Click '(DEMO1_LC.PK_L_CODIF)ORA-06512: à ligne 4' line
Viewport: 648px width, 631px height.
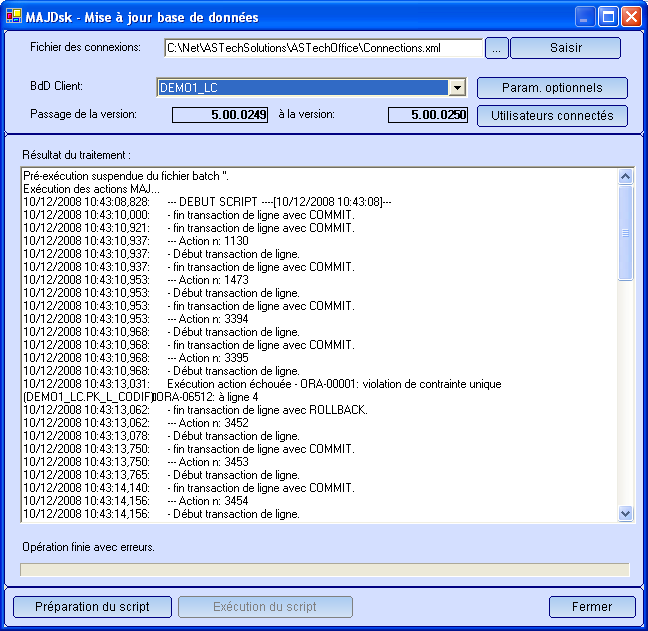(141, 397)
